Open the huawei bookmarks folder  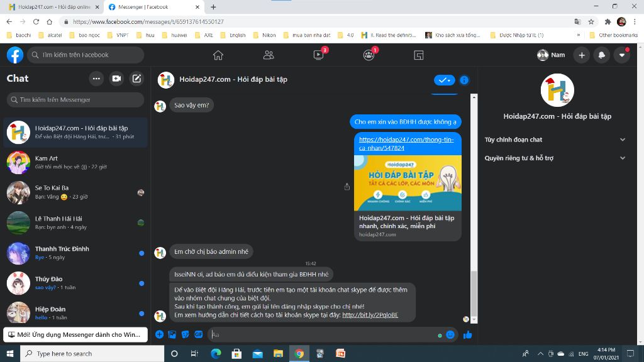[175, 35]
